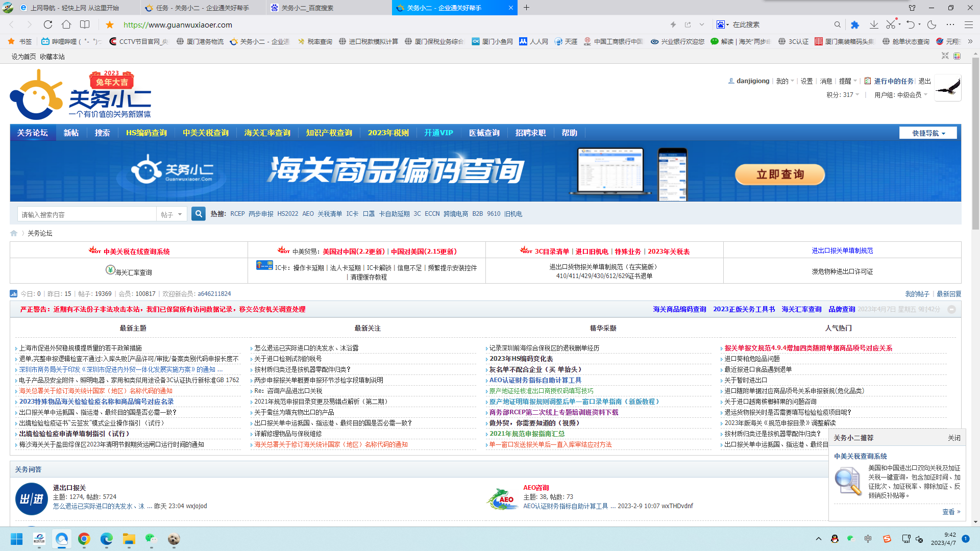Open the 进出口报关 forum icon

pos(32,498)
